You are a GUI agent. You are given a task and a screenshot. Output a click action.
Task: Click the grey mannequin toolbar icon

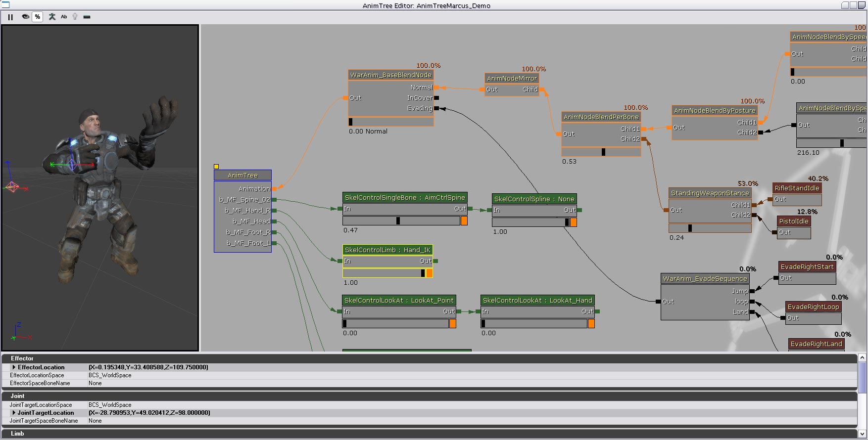coord(75,17)
